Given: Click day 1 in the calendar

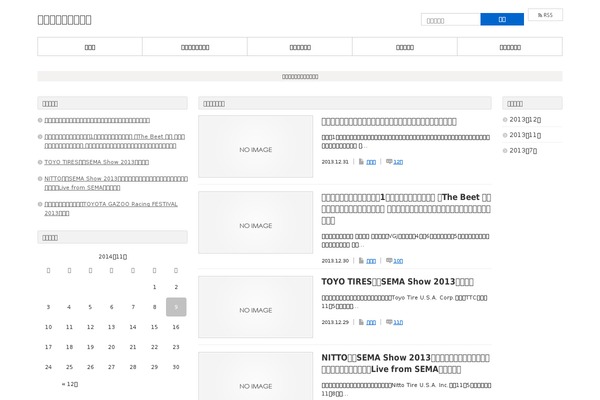Looking at the screenshot, I should pyautogui.click(x=155, y=287).
